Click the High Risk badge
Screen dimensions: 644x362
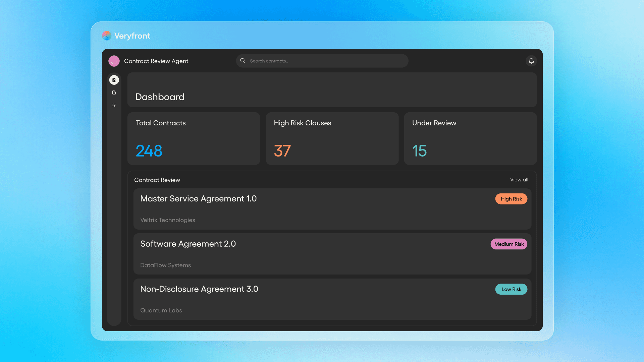pos(511,199)
